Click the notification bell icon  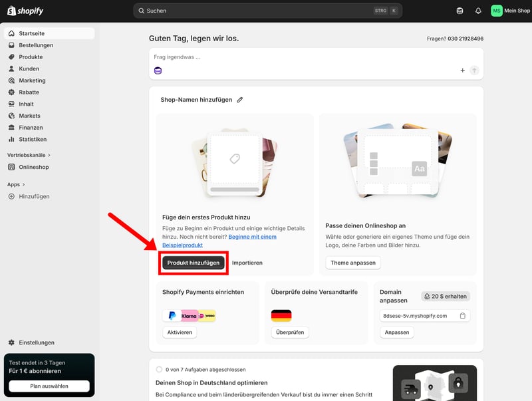(478, 11)
